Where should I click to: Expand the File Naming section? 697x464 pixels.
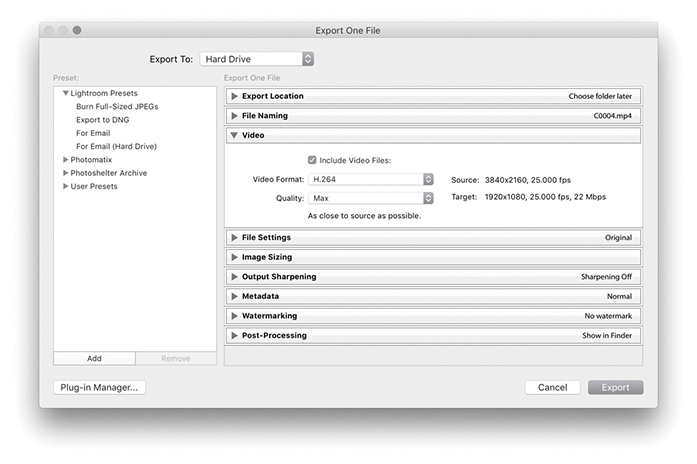(234, 116)
